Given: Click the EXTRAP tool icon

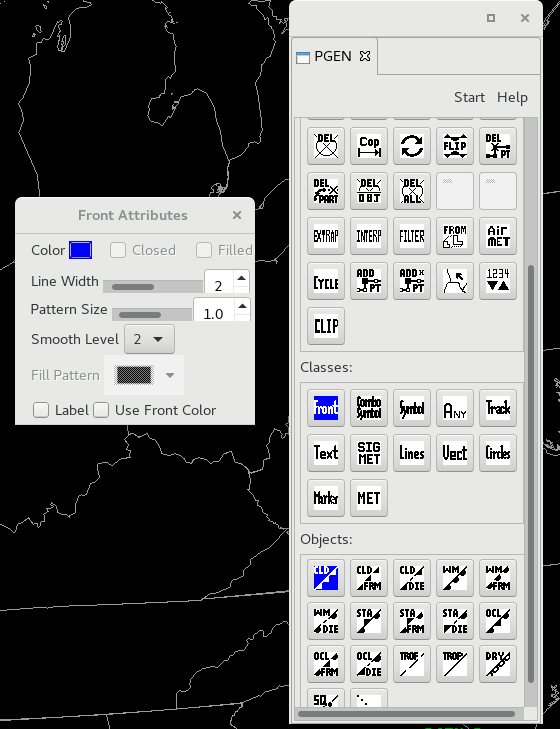Looking at the screenshot, I should [x=326, y=236].
